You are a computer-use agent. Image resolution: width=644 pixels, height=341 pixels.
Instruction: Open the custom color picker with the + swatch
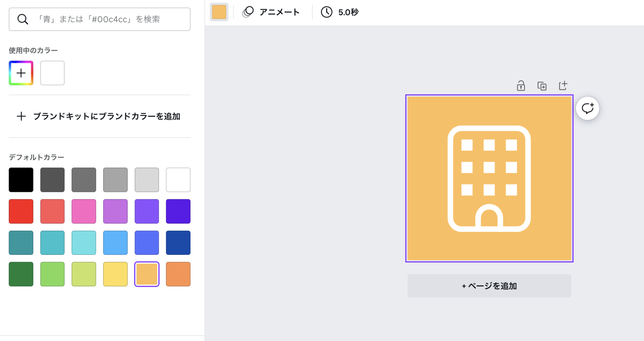pyautogui.click(x=21, y=73)
